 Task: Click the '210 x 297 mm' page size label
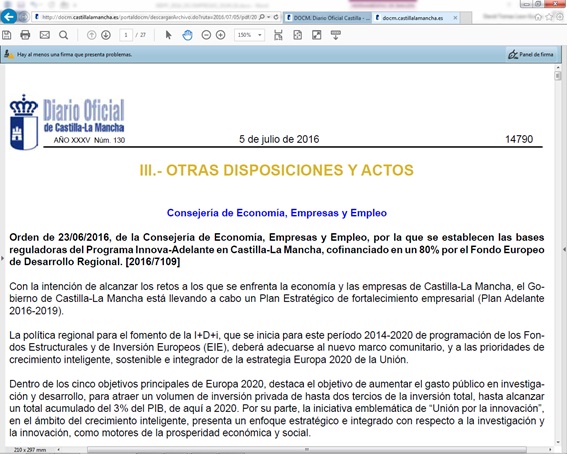[x=30, y=450]
